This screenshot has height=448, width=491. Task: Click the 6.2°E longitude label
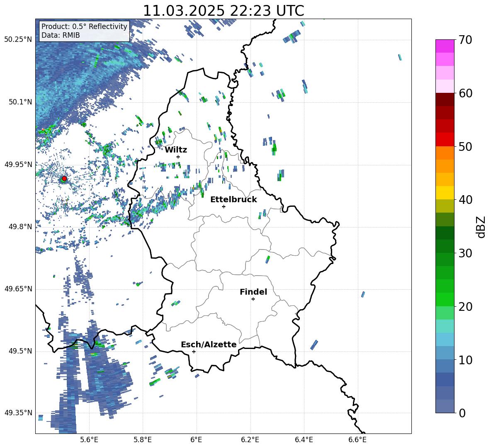pyautogui.click(x=250, y=440)
